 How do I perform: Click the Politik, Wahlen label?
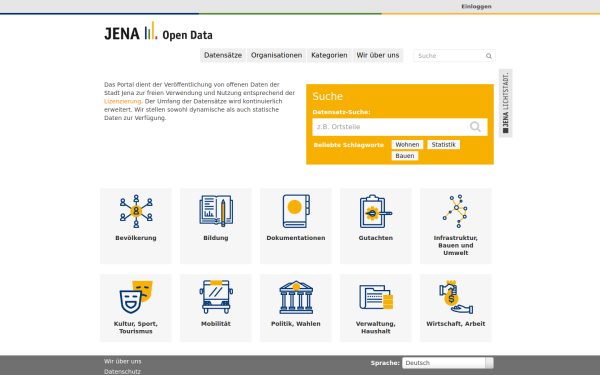pos(296,324)
